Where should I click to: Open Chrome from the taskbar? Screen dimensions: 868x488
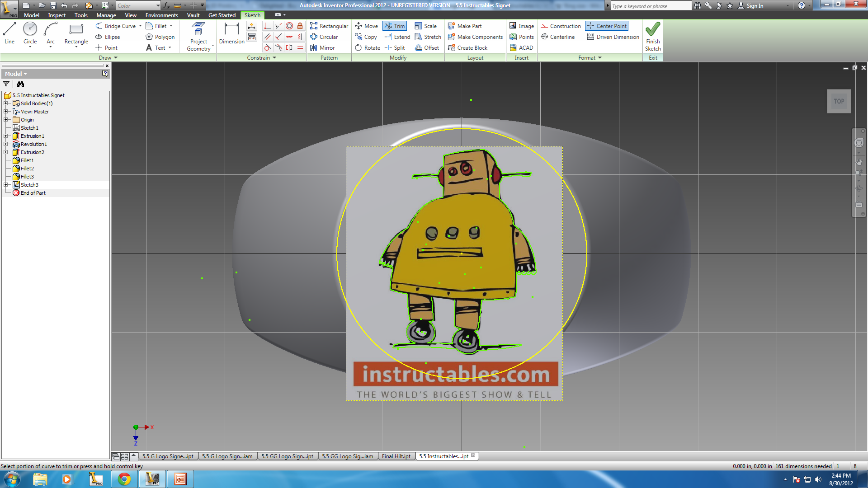124,479
